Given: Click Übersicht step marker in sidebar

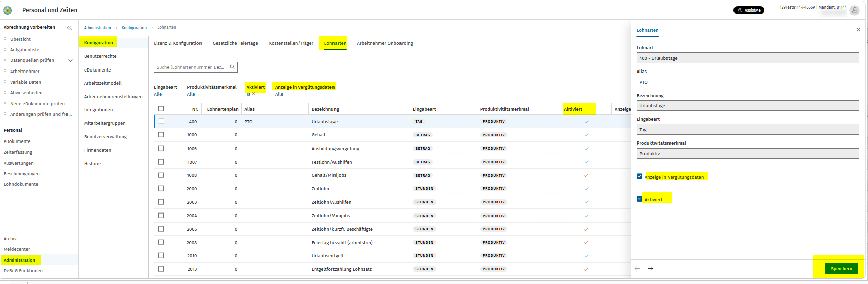Looking at the screenshot, I should [5, 39].
